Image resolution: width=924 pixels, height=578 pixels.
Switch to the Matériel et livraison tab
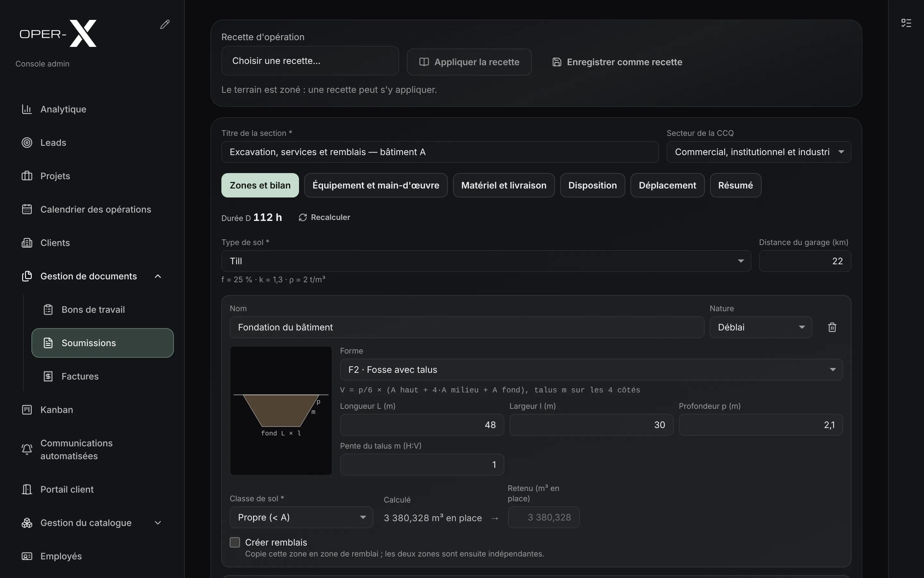(504, 185)
